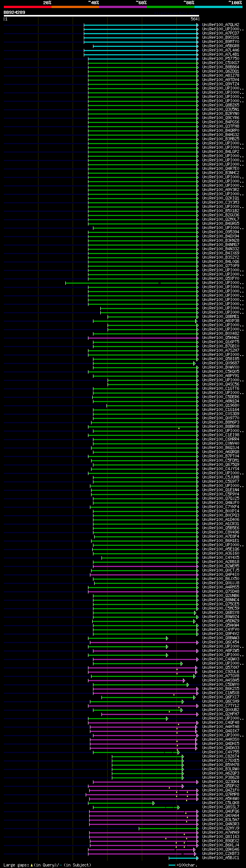Select the UniRef100_Q2HFH7 label
Image resolution: width=246 pixels, height=868 pixels.
click(x=221, y=714)
